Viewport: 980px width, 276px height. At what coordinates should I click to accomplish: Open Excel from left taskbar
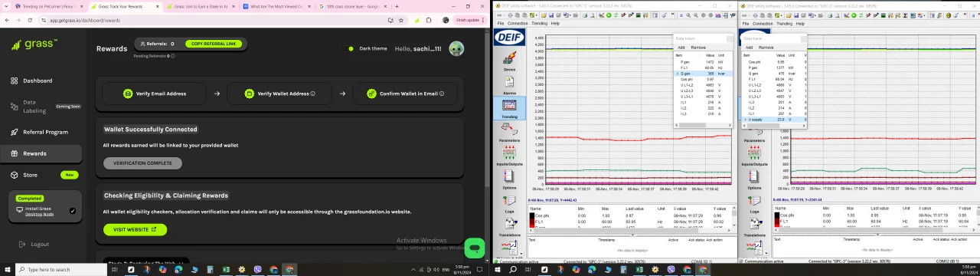click(x=226, y=269)
